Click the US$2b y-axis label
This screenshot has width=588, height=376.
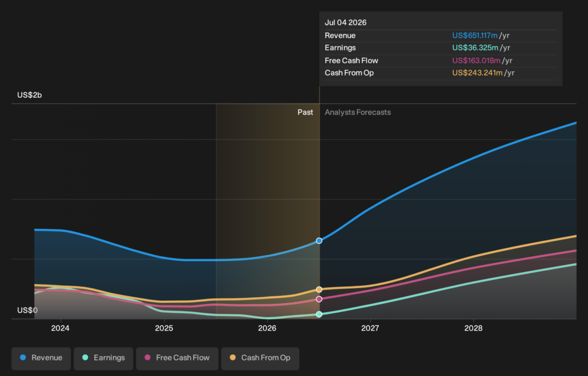tap(30, 95)
